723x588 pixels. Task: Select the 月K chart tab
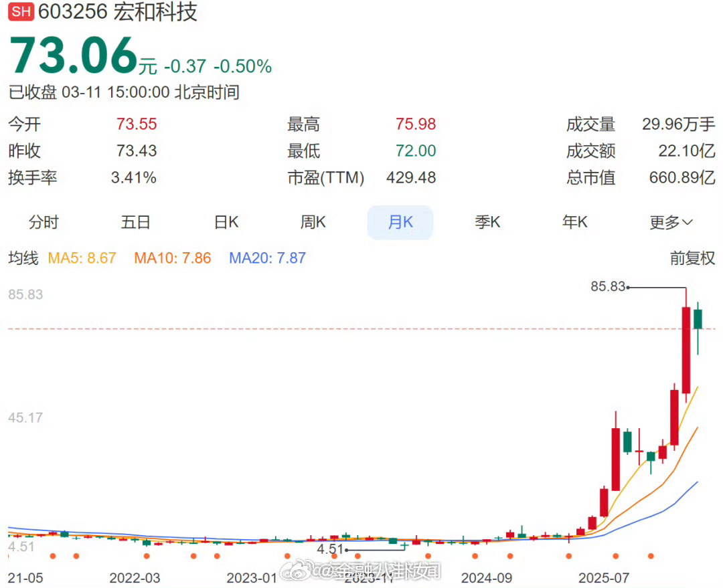(x=400, y=222)
